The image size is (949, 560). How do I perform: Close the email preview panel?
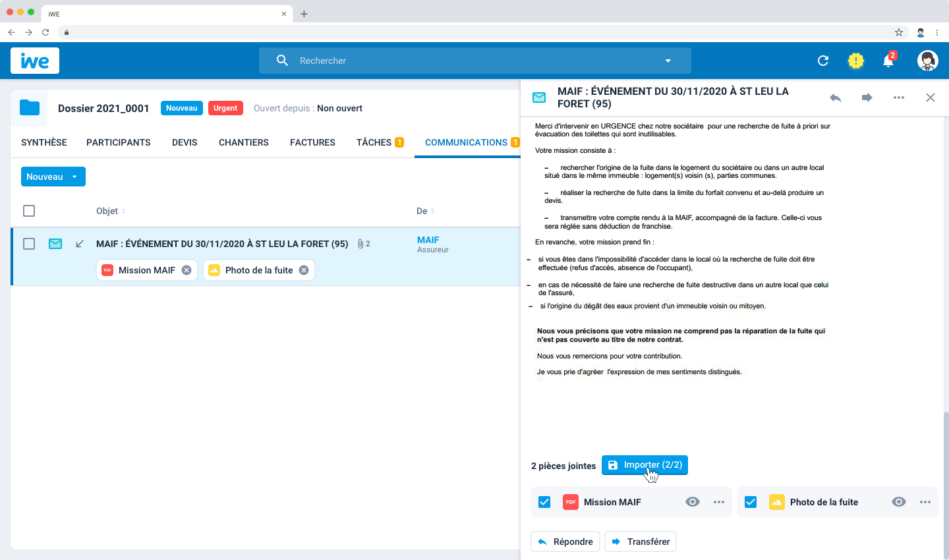pos(931,98)
